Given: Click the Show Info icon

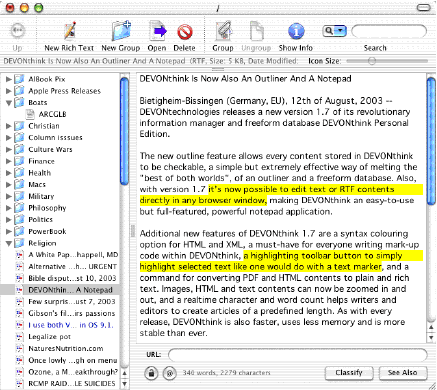Looking at the screenshot, I should [x=296, y=31].
